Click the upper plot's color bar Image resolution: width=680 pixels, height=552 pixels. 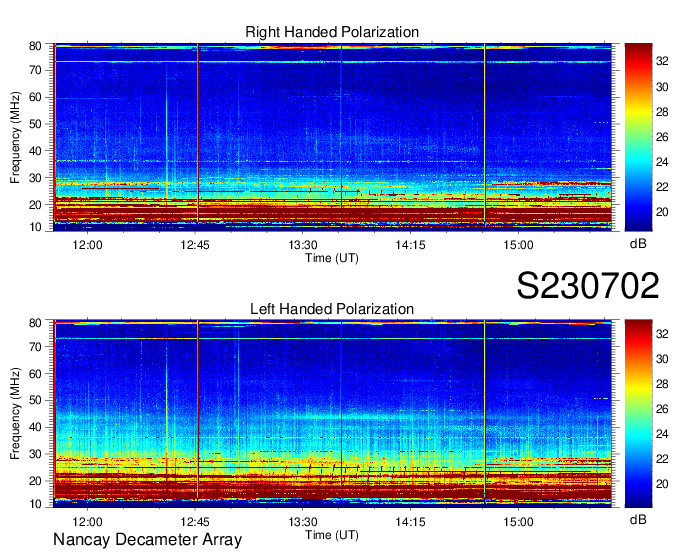(638, 137)
